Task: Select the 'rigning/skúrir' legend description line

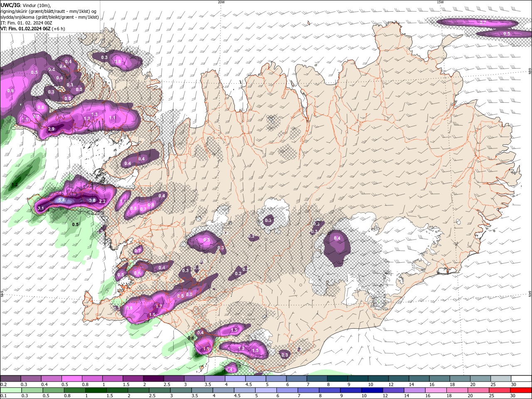Action: (49, 11)
